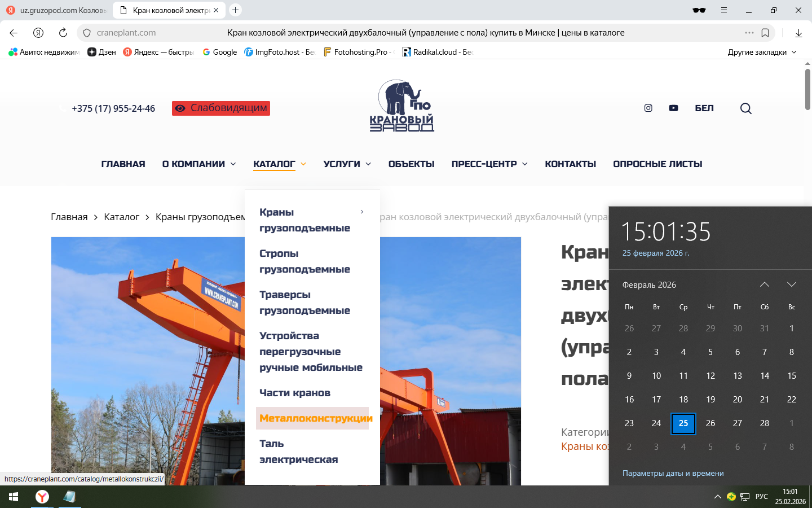Viewport: 812px width, 508px height.
Task: Open the network icon in system tray
Action: tap(745, 497)
